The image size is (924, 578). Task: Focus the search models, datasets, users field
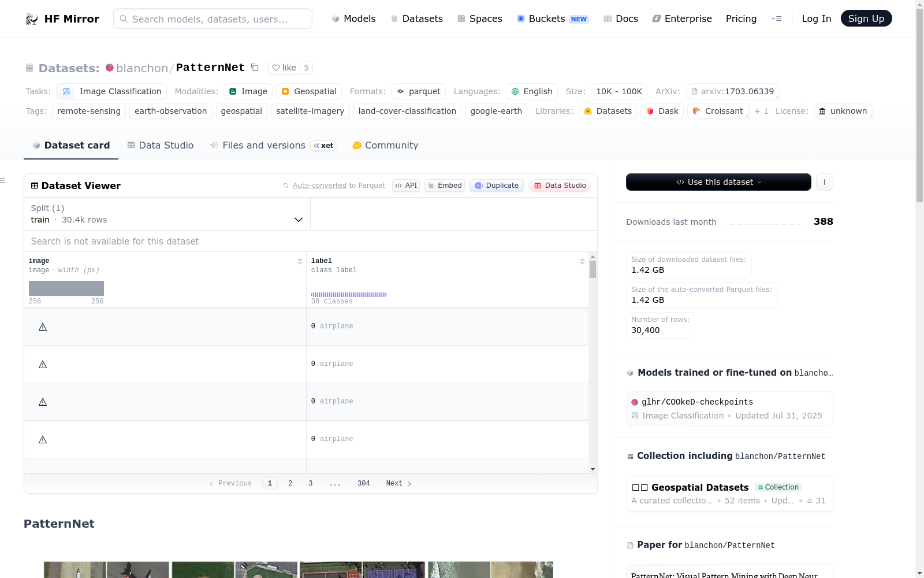(213, 18)
